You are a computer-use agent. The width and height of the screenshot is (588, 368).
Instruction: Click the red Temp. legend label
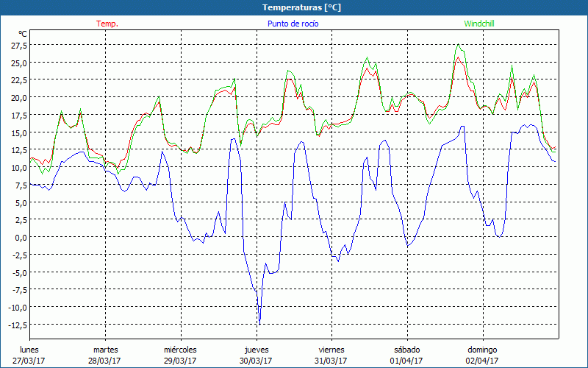click(107, 24)
